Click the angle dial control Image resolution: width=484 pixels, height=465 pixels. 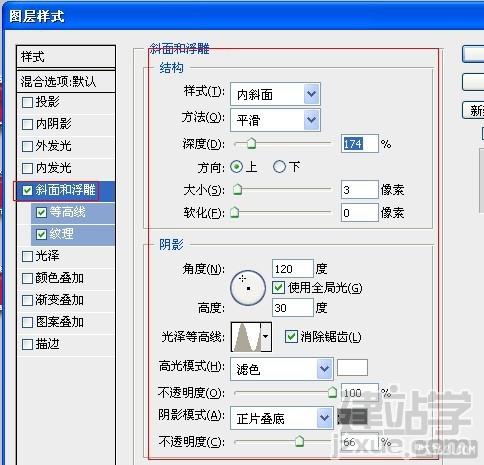pyautogui.click(x=248, y=288)
